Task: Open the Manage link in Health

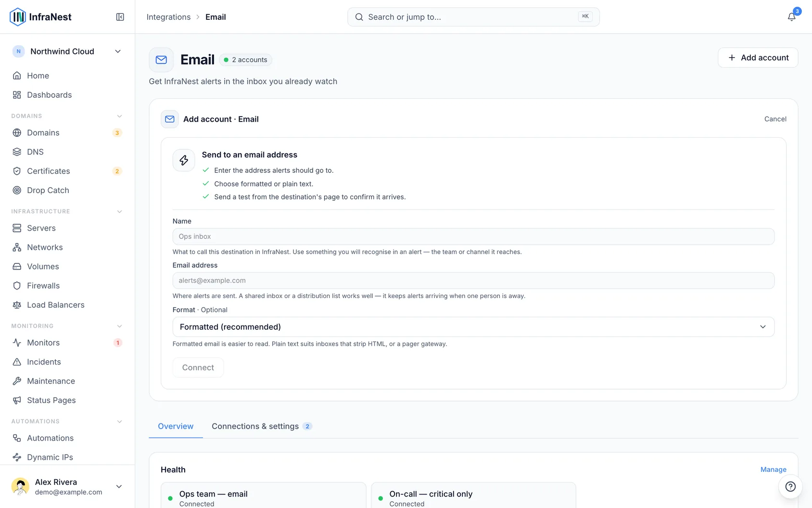Action: click(774, 469)
